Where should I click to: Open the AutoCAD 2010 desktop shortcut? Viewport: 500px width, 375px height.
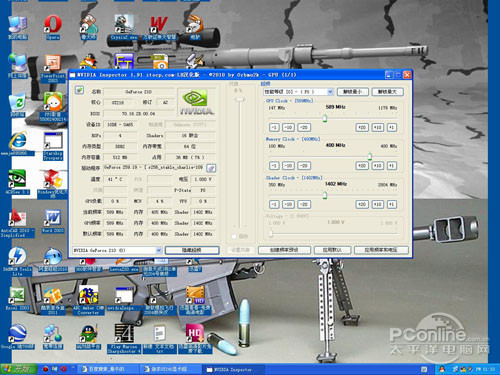coord(17,223)
